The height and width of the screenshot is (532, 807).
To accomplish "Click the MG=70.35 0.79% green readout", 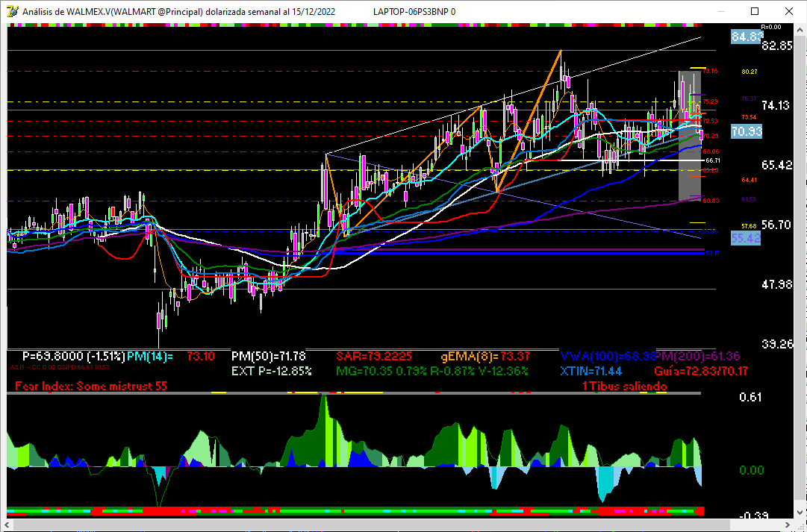I will click(431, 371).
